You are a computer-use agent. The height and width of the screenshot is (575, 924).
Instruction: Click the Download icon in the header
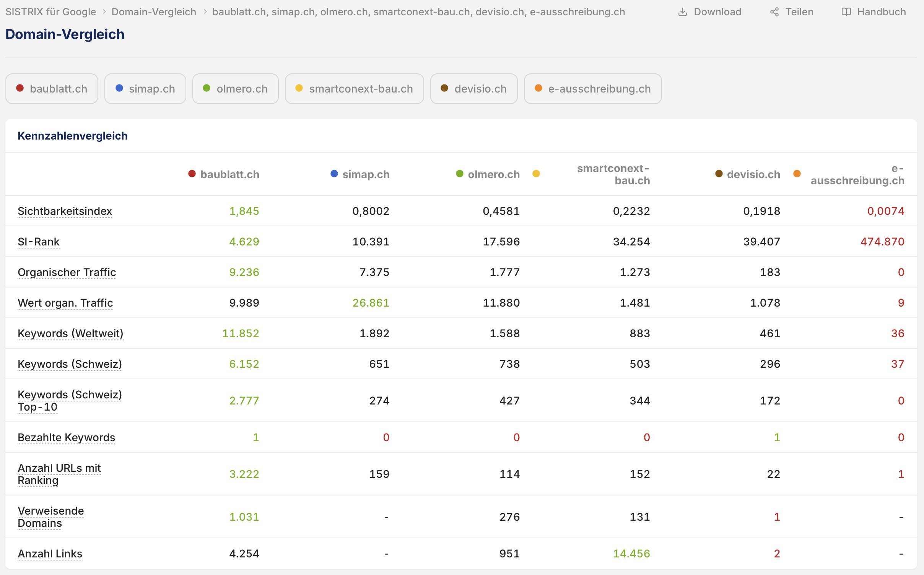(683, 12)
